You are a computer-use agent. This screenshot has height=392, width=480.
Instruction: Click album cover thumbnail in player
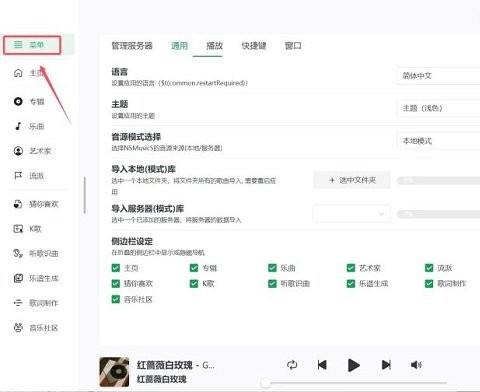[114, 372]
